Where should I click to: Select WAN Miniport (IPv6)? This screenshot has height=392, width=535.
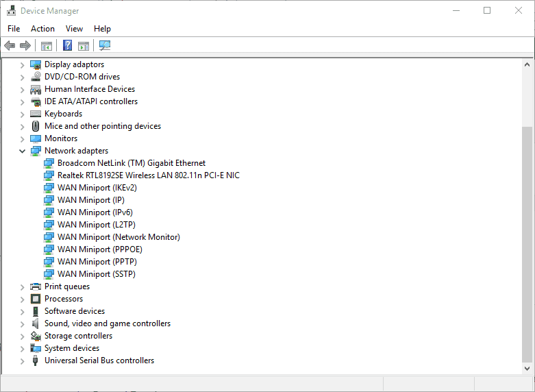pos(95,212)
